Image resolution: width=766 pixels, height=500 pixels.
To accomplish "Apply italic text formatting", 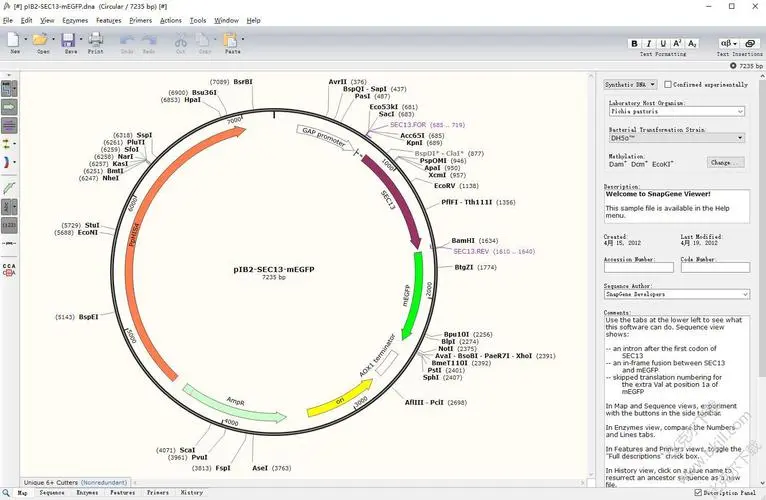I will click(649, 43).
